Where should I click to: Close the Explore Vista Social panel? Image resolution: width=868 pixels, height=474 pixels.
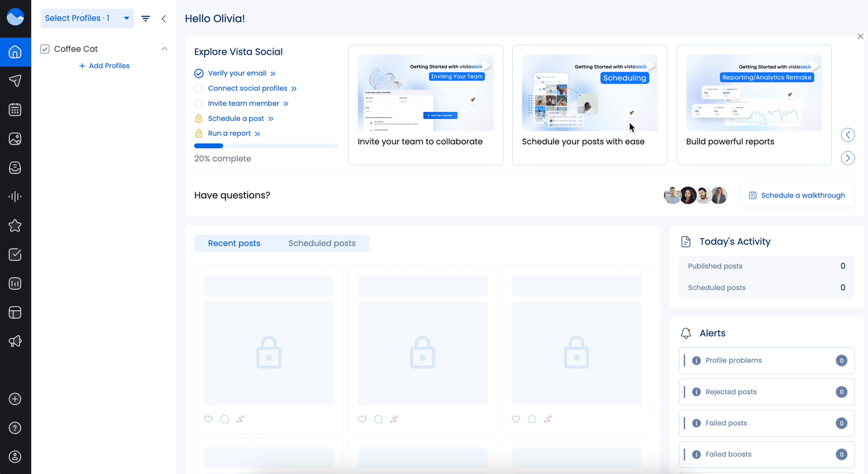tap(860, 37)
